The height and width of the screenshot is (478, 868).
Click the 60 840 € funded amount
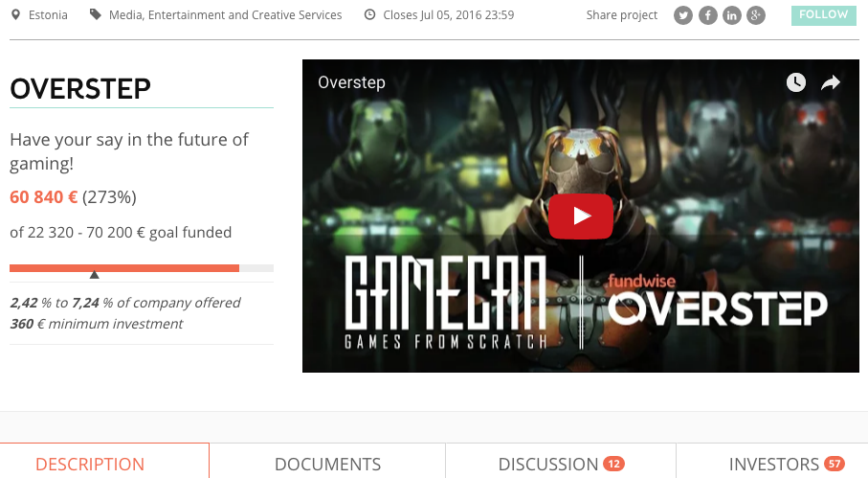point(44,197)
